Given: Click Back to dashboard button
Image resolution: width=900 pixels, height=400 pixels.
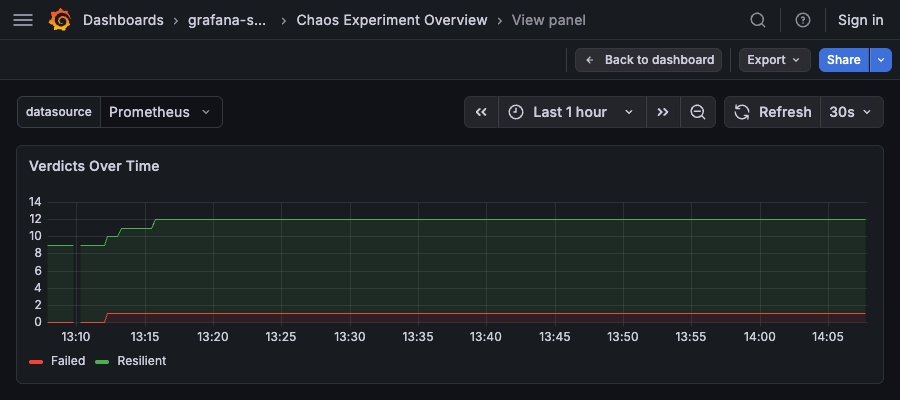Looking at the screenshot, I should [x=648, y=60].
